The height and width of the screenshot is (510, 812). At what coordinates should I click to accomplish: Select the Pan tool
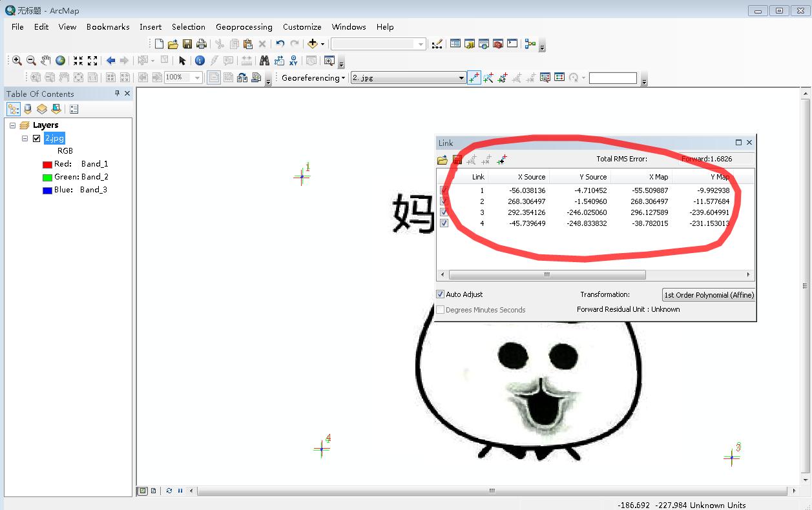click(x=44, y=60)
